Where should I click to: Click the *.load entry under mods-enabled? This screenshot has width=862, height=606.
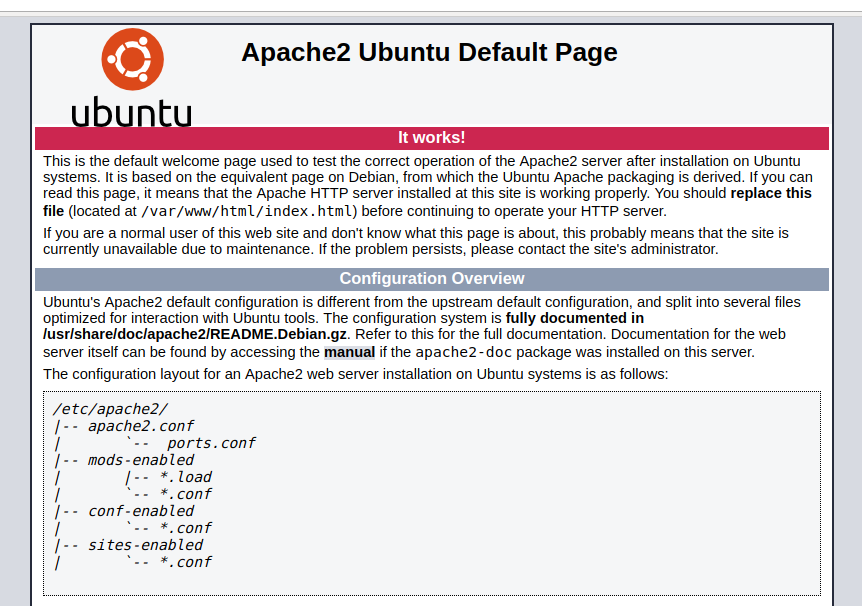click(x=185, y=477)
